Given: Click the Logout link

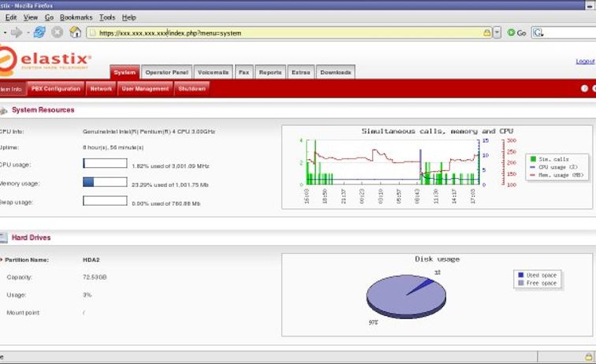Looking at the screenshot, I should (x=585, y=61).
